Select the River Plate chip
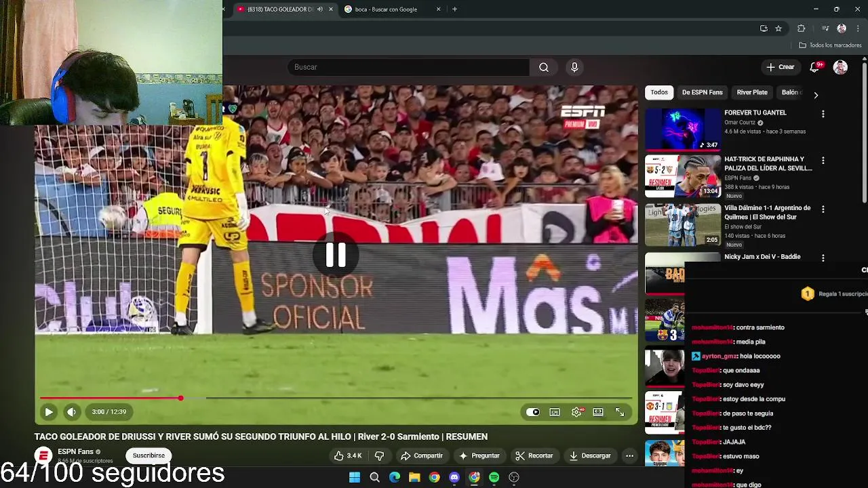The image size is (868, 488). click(x=752, y=92)
